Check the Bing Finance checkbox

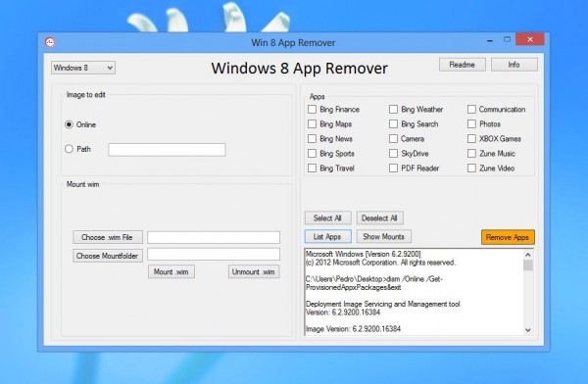tap(312, 109)
